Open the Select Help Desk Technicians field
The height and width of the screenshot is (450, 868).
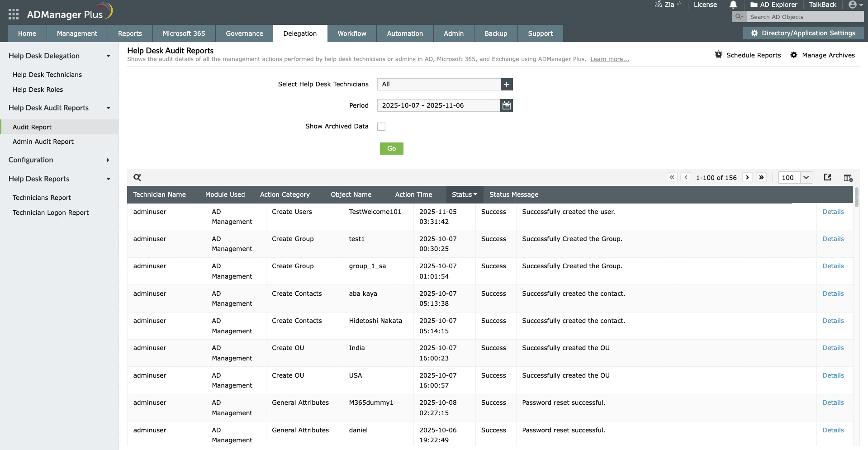tap(439, 85)
